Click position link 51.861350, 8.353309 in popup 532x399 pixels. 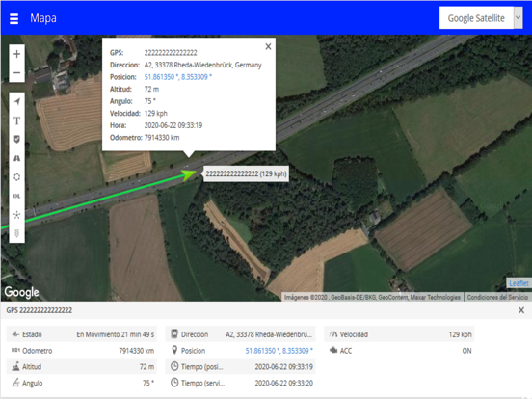coord(178,77)
